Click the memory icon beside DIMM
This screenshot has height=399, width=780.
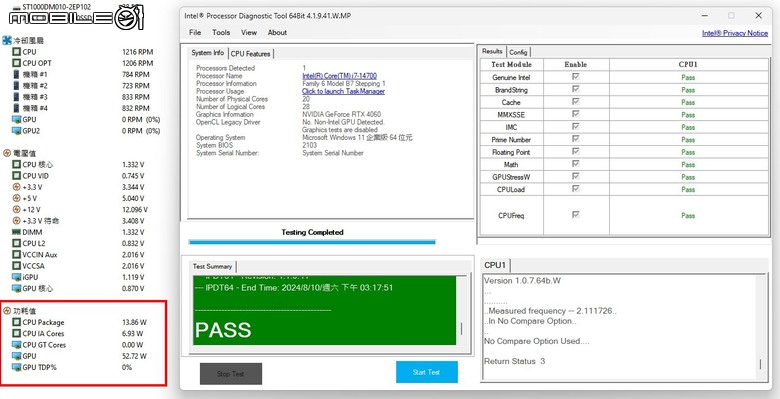click(x=16, y=232)
